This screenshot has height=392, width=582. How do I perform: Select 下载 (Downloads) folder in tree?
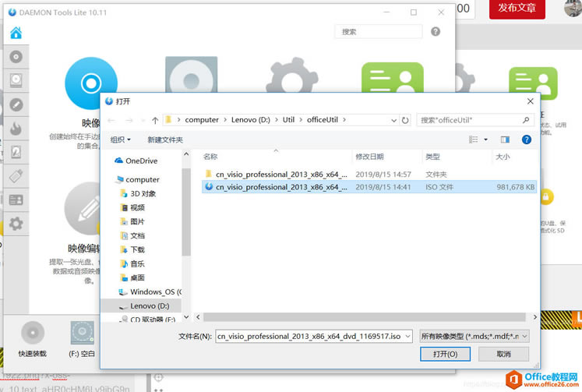pyautogui.click(x=133, y=250)
